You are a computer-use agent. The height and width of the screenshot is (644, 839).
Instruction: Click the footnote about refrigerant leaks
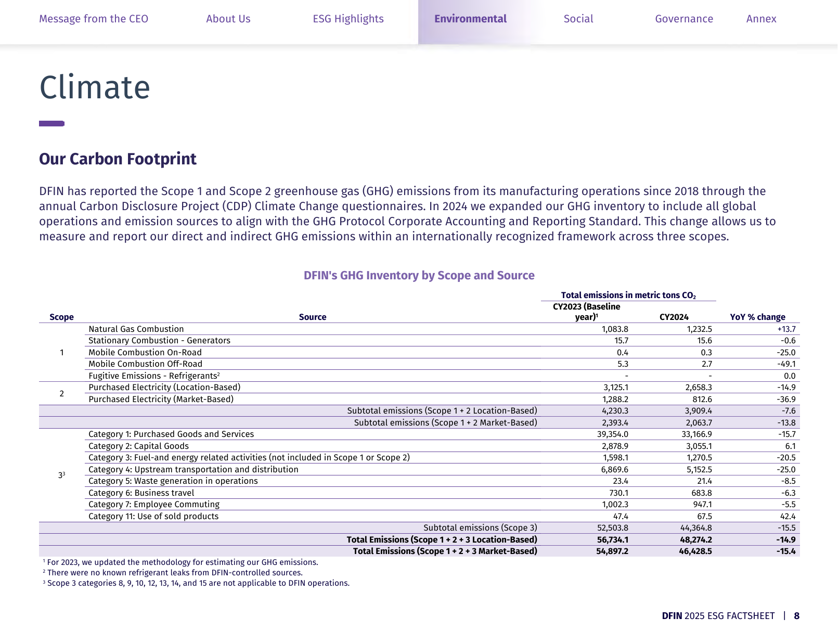(x=173, y=573)
